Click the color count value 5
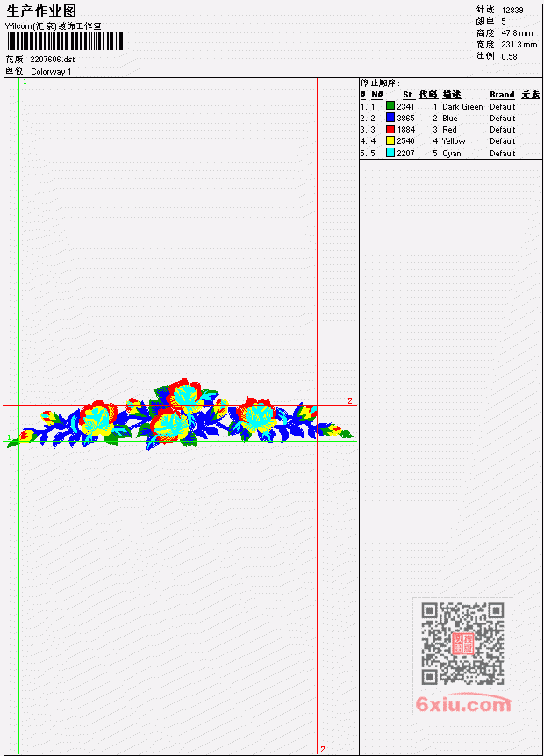The image size is (544, 756). (x=504, y=22)
